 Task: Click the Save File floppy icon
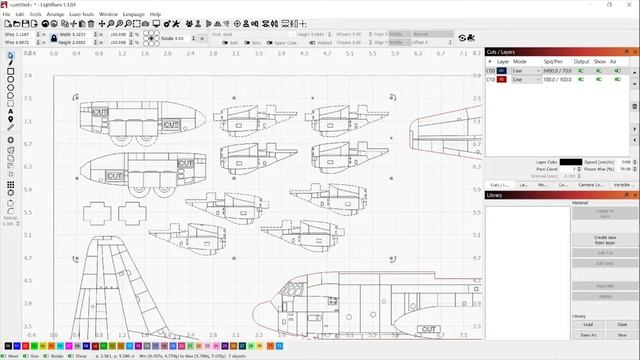pos(25,24)
